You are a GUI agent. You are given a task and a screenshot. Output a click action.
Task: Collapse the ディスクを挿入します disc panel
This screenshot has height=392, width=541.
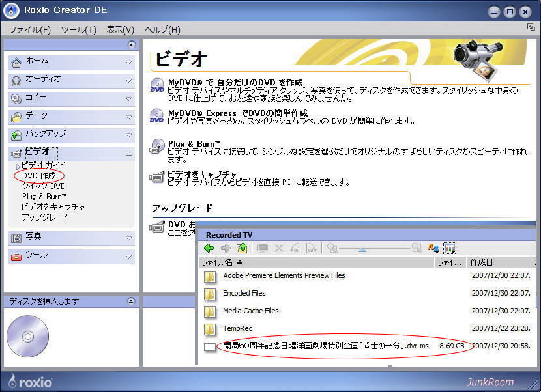click(131, 301)
